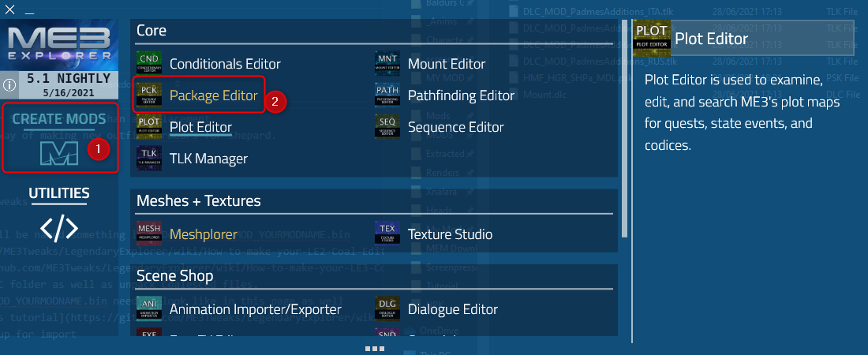Click the ME3 Explorer logo
This screenshot has width=868, height=355.
60,44
